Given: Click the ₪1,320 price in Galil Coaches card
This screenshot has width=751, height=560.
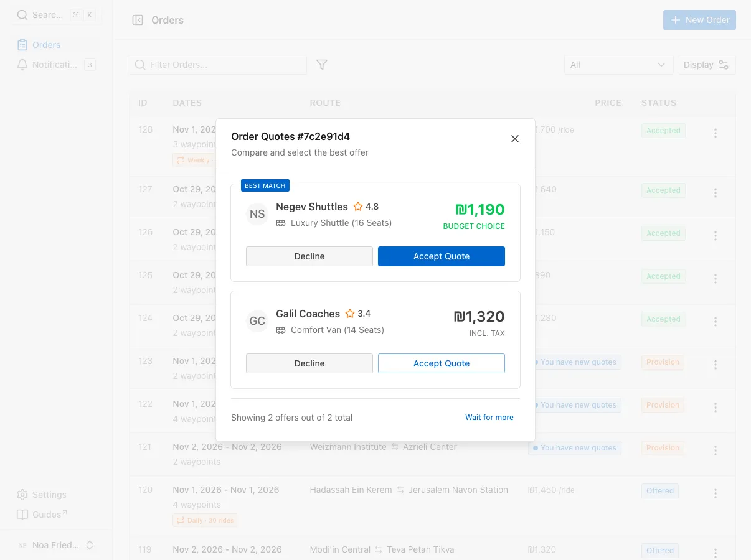Looking at the screenshot, I should point(479,316).
